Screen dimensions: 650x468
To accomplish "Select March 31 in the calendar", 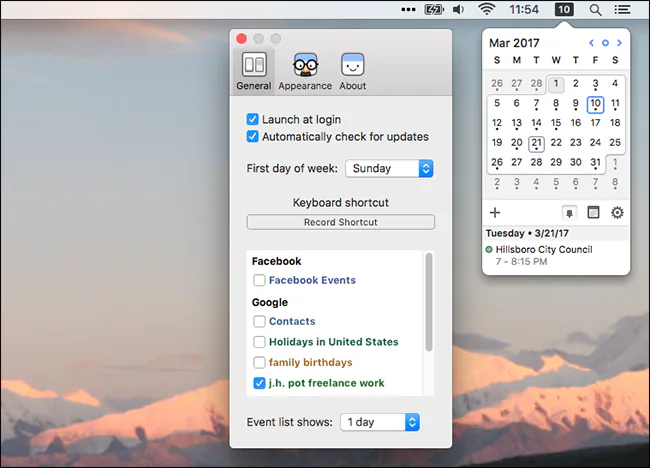I will point(595,162).
